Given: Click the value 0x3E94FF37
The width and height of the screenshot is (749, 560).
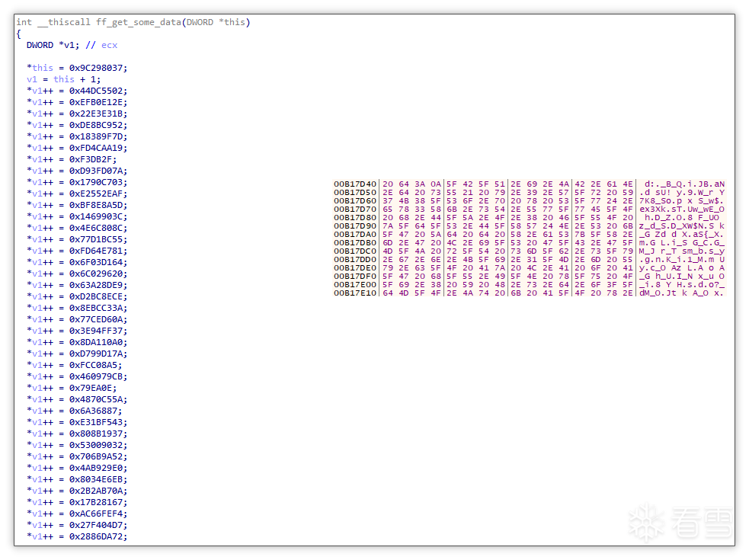Looking at the screenshot, I should (x=95, y=331).
